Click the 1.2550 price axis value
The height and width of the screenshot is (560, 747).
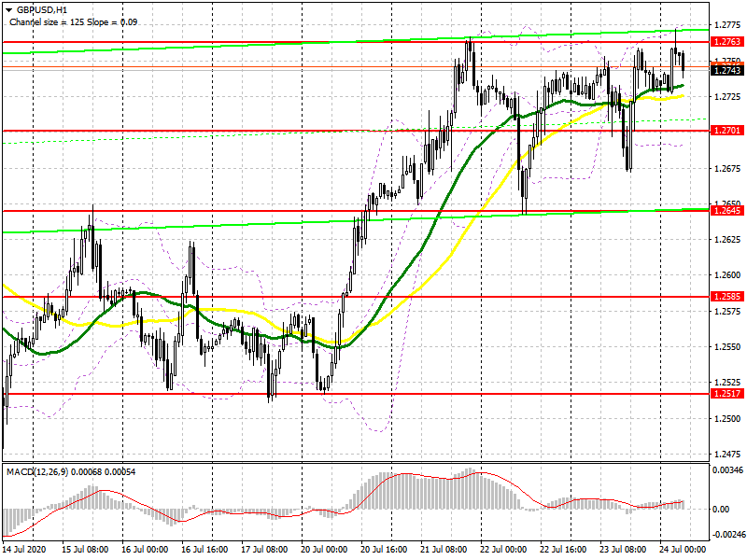(x=727, y=346)
